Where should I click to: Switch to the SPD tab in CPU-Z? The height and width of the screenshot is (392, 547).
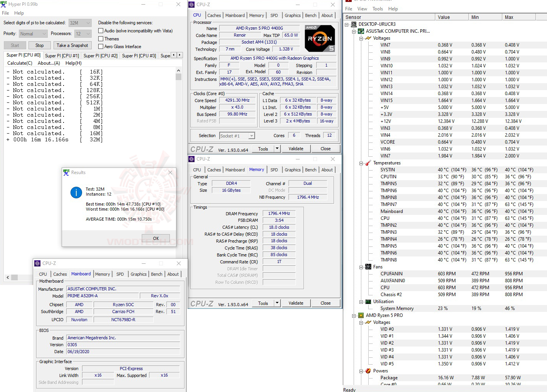(x=274, y=15)
